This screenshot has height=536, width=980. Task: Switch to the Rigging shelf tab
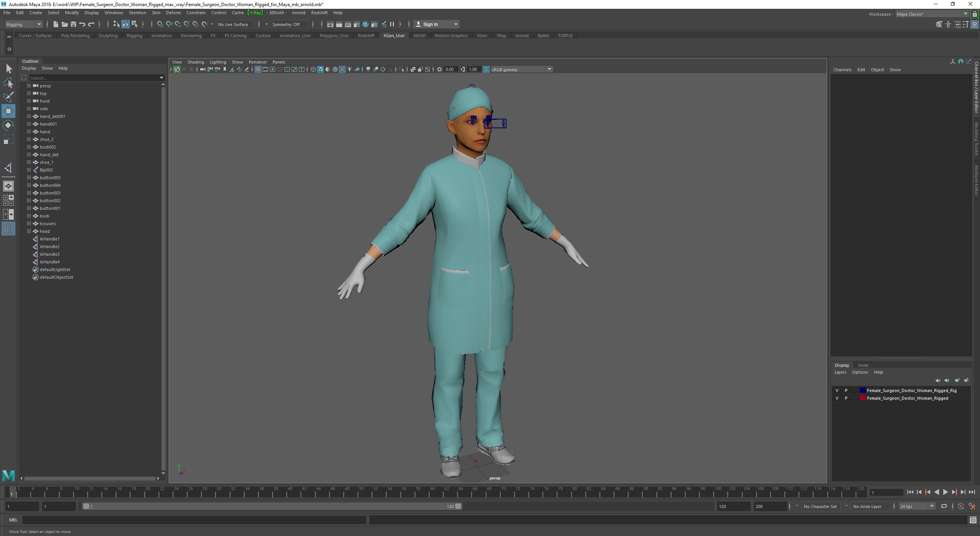click(134, 36)
